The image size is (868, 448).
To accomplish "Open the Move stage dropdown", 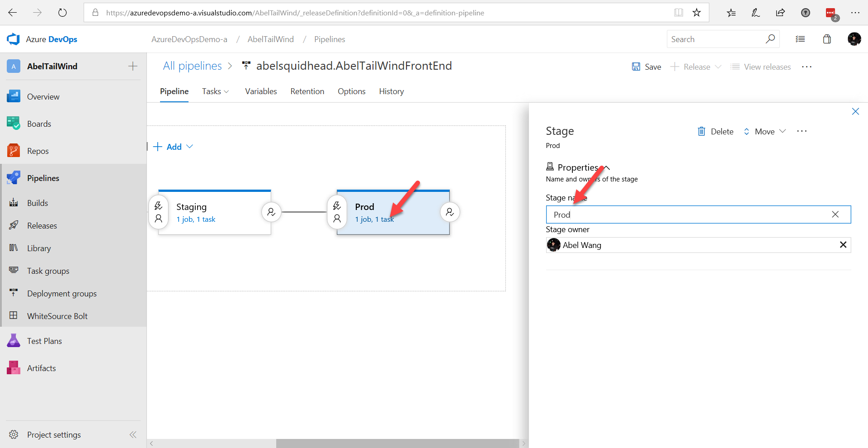I will (764, 131).
